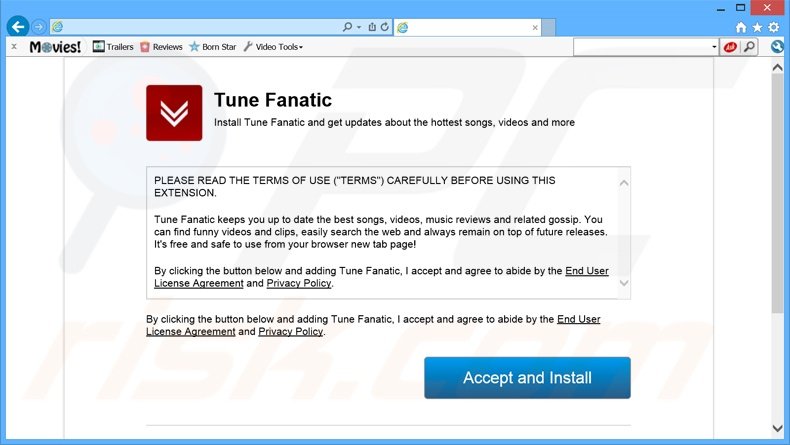
Task: Open Privacy Policy link inside terms box
Action: pos(299,283)
